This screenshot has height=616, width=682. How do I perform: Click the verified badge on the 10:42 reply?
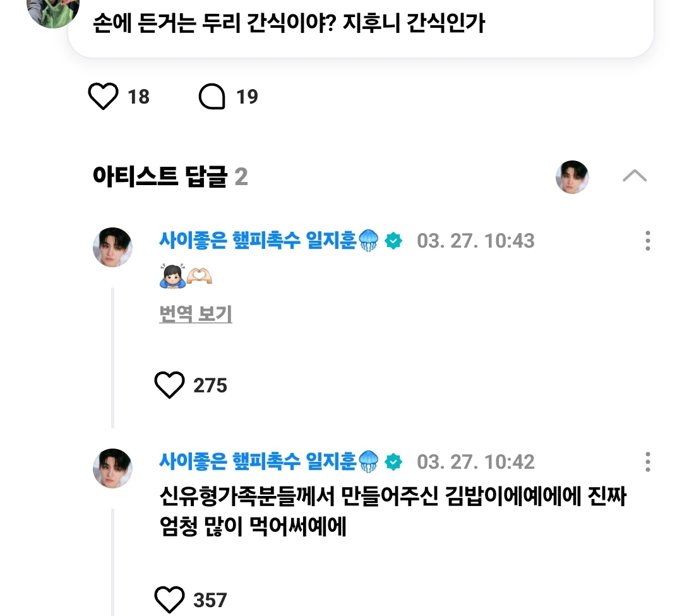[x=393, y=462]
